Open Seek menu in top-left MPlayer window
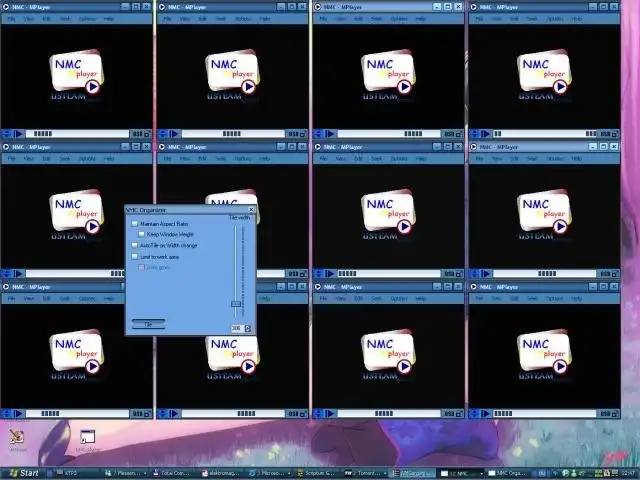 pos(65,19)
